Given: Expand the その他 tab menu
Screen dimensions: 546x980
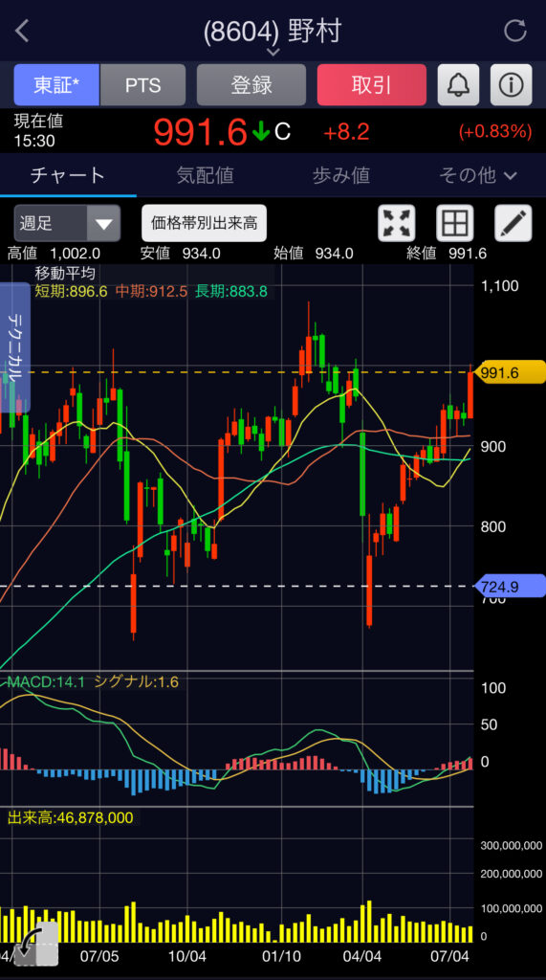Looking at the screenshot, I should point(478,176).
